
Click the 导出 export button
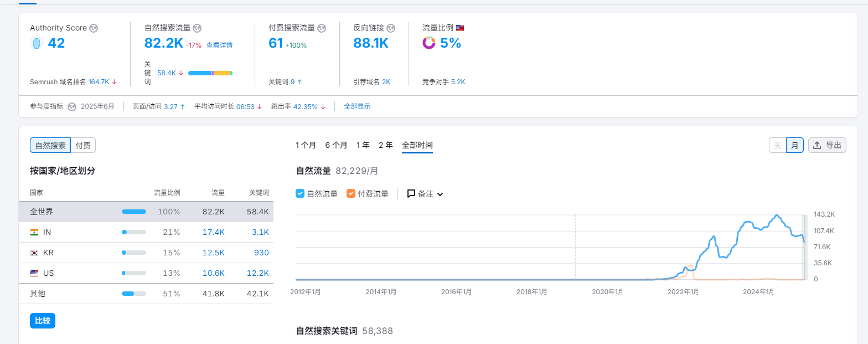click(x=827, y=146)
